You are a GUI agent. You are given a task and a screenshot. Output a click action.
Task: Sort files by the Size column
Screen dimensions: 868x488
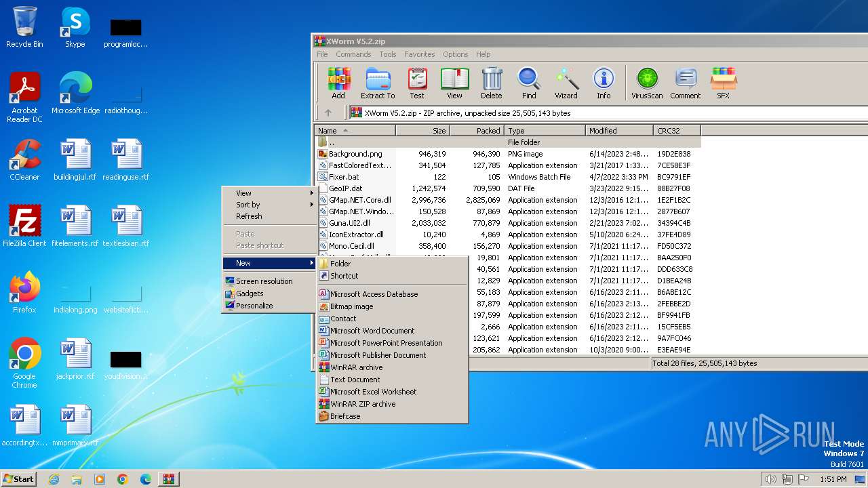[422, 131]
